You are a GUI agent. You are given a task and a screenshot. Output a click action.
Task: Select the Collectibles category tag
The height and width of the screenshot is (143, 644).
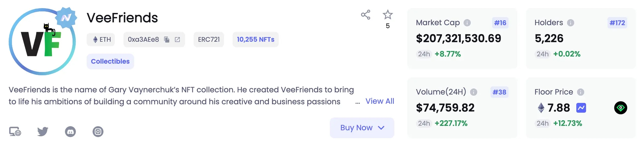110,62
